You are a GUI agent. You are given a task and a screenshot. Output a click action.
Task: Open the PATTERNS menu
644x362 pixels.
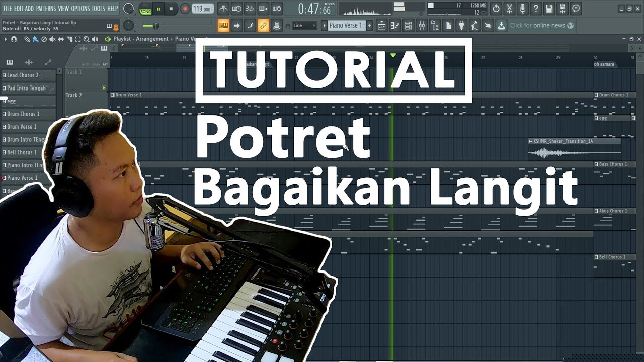[x=46, y=9]
